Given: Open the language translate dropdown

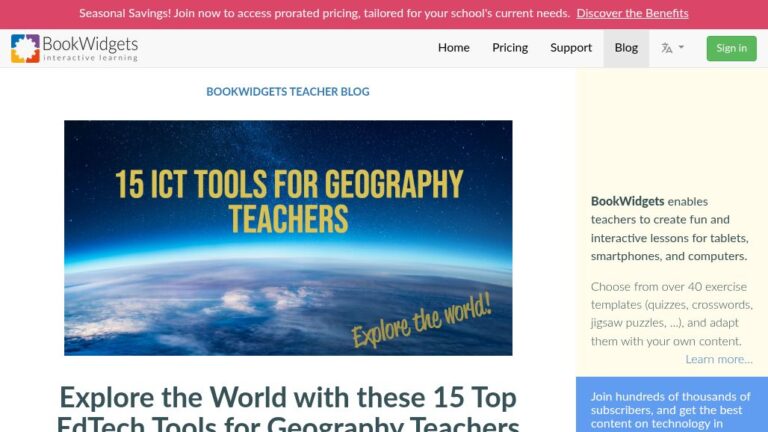Looking at the screenshot, I should pos(672,48).
